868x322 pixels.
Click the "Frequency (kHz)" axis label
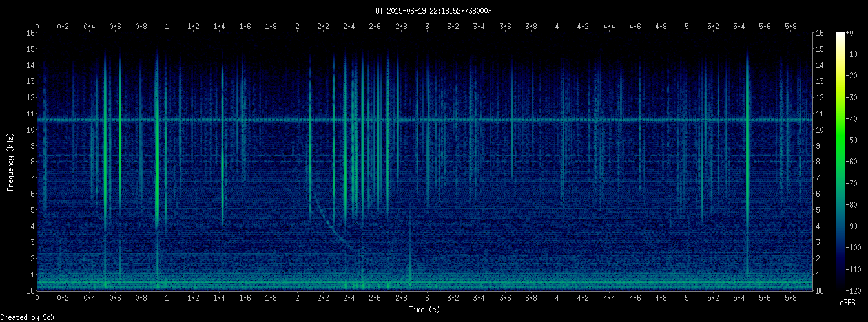(10, 162)
